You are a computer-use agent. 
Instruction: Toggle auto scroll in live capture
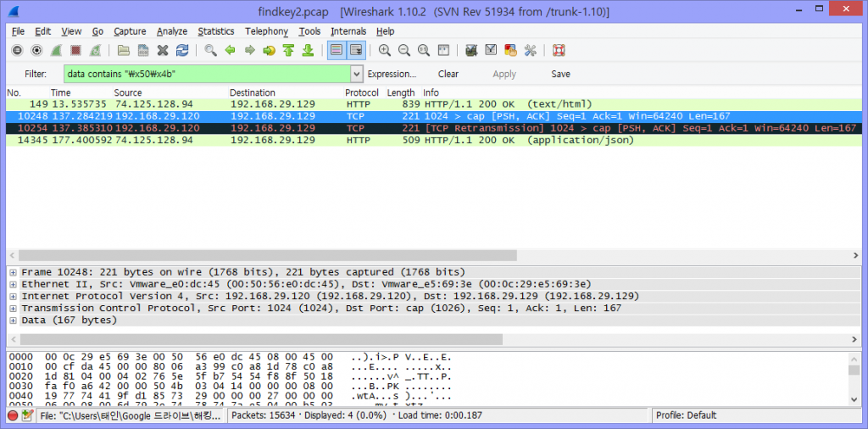click(355, 50)
